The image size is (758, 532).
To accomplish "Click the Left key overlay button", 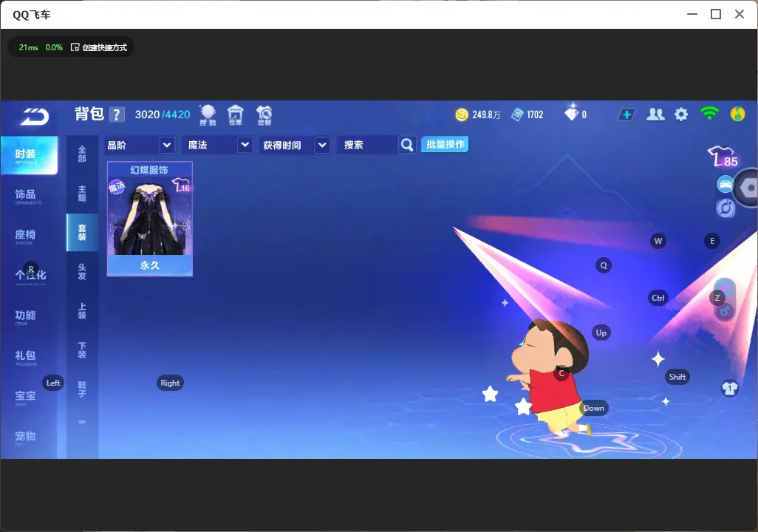I will [x=53, y=383].
